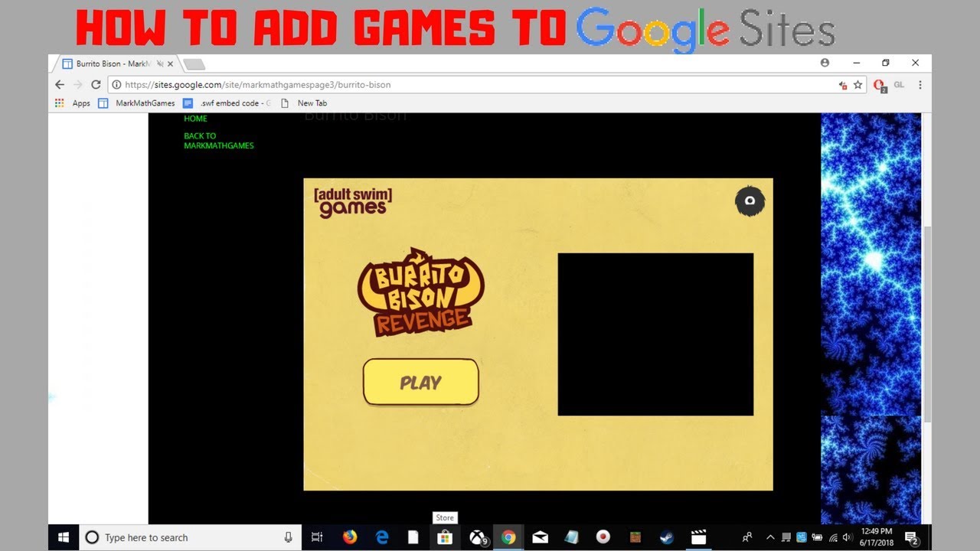
Task: Open Task View on the taskbar
Action: [317, 537]
